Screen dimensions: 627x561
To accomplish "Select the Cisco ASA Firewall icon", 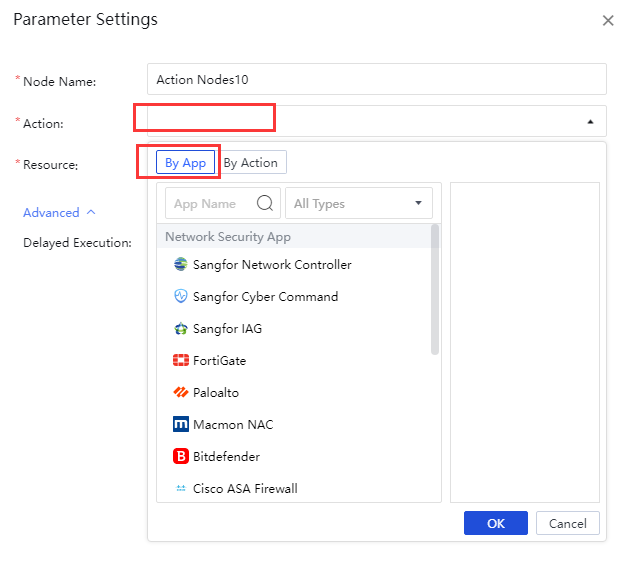I will (180, 489).
